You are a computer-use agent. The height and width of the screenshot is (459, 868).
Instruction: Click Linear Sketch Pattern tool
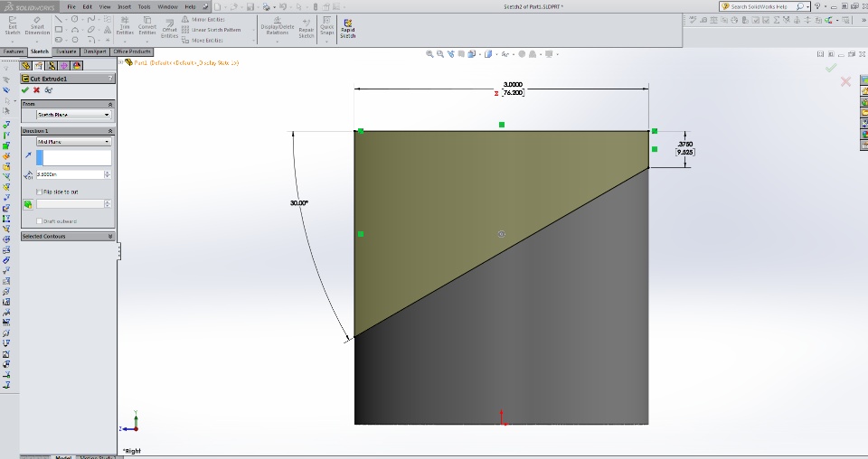coord(212,30)
